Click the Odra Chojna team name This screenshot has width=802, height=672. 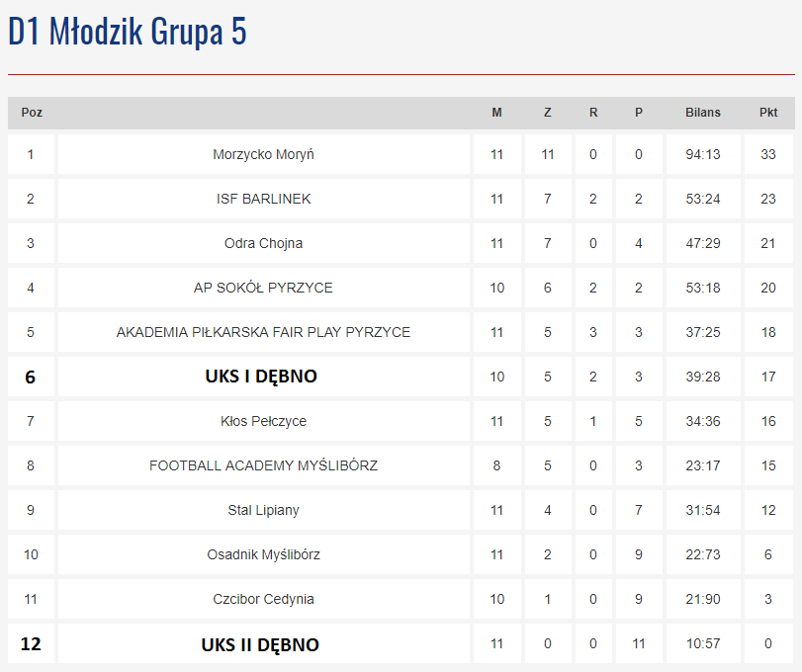(x=263, y=243)
